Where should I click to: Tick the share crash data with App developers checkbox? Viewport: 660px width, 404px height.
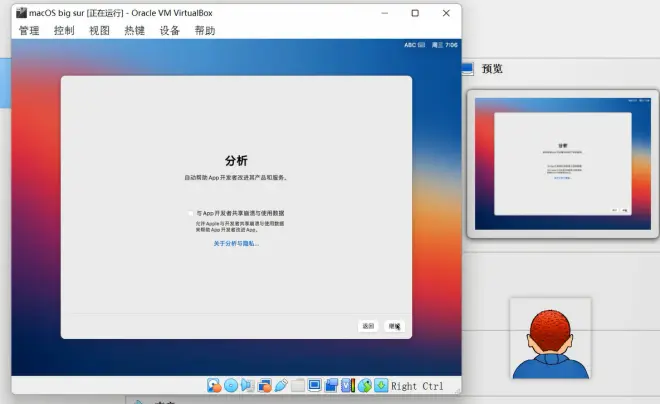191,213
